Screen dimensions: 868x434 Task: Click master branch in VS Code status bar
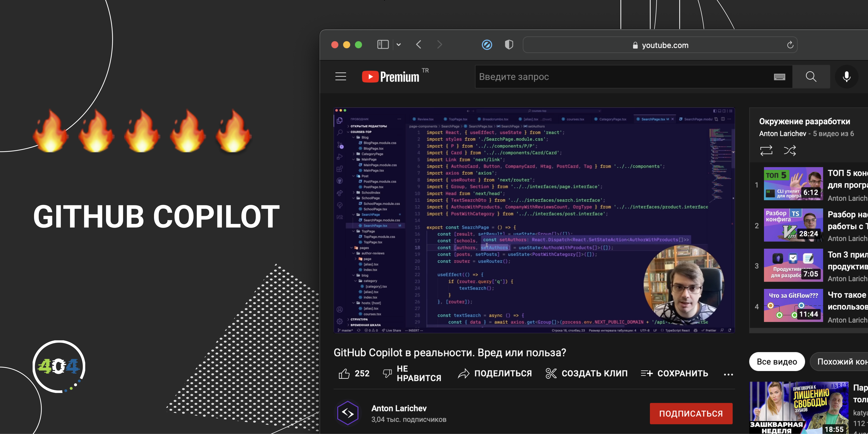click(x=345, y=331)
